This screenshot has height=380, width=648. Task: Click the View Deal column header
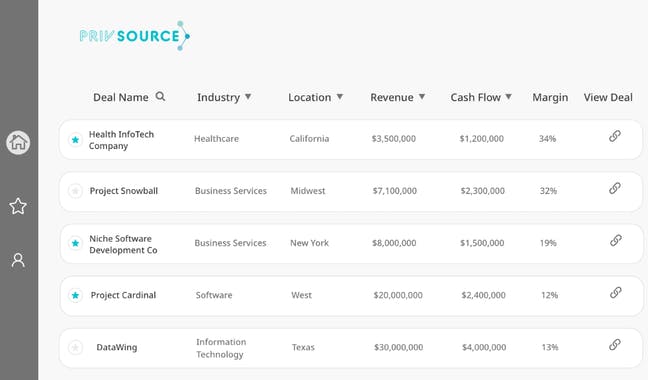(x=608, y=97)
